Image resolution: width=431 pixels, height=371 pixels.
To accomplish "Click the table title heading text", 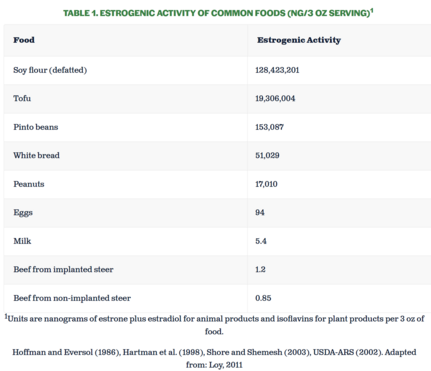I will [x=218, y=13].
